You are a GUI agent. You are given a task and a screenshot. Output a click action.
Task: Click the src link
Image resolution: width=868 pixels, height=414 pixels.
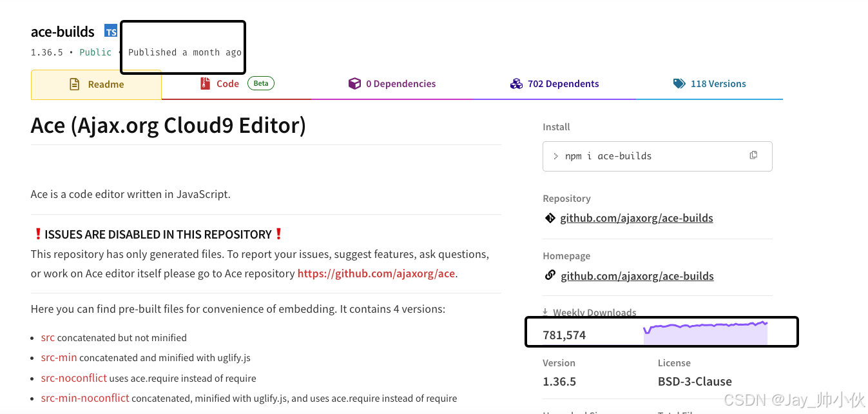[x=48, y=337]
